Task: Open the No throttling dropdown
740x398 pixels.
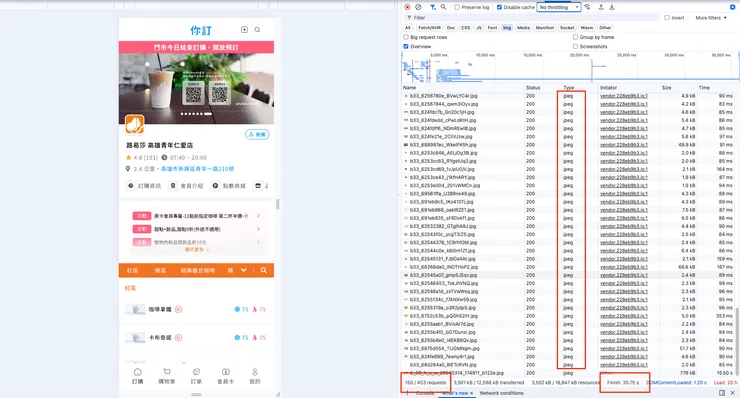Action: 559,7
